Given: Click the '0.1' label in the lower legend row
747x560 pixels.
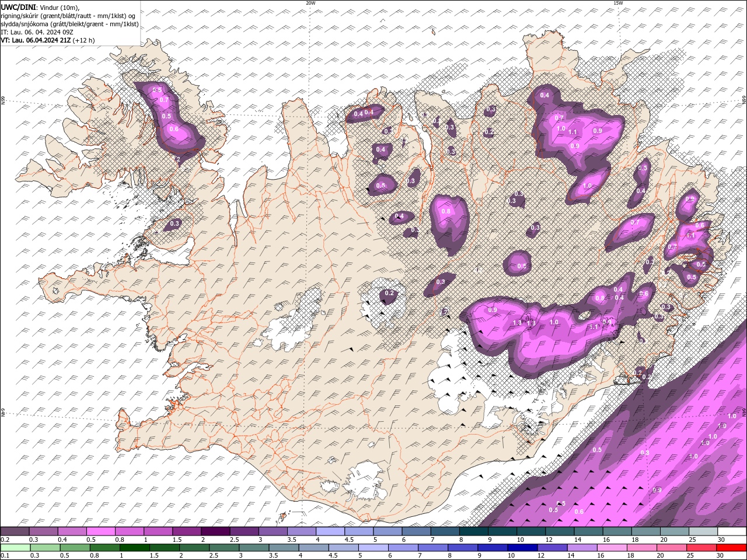Looking at the screenshot, I should pyautogui.click(x=5, y=555).
